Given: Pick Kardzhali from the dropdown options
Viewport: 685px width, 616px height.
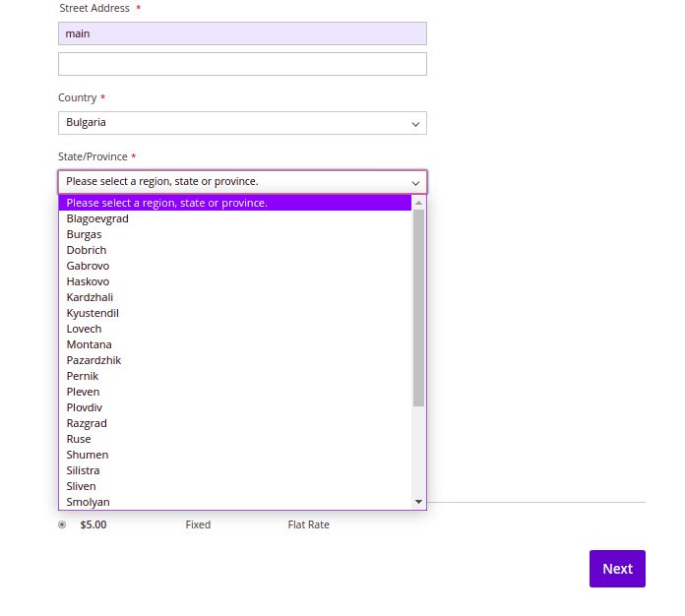Looking at the screenshot, I should 235,297.
